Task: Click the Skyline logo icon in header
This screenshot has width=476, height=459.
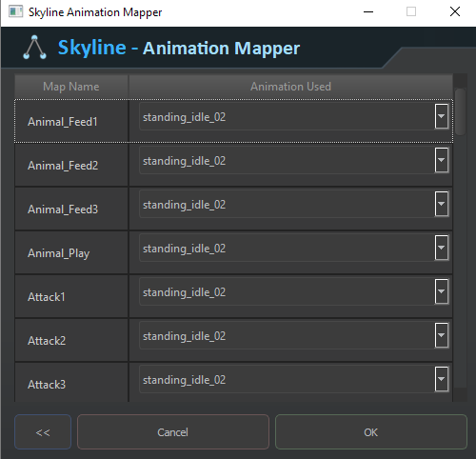Action: (34, 48)
